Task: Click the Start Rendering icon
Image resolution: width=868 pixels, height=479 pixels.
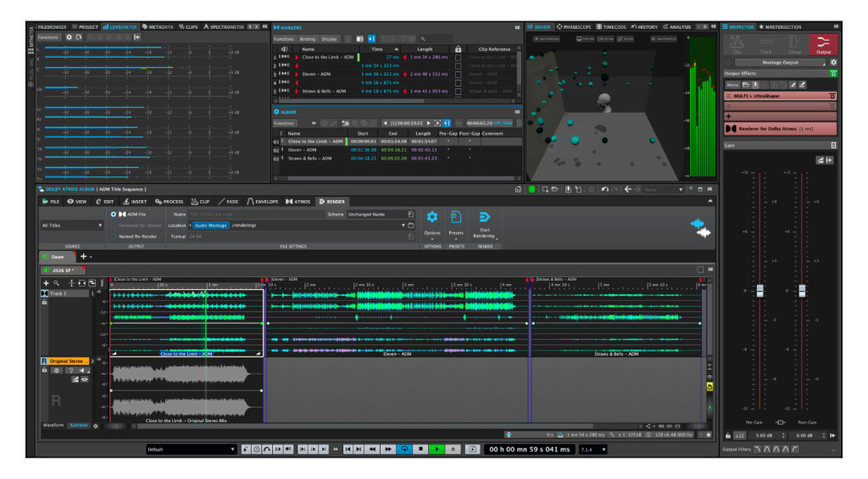Action: tap(485, 218)
